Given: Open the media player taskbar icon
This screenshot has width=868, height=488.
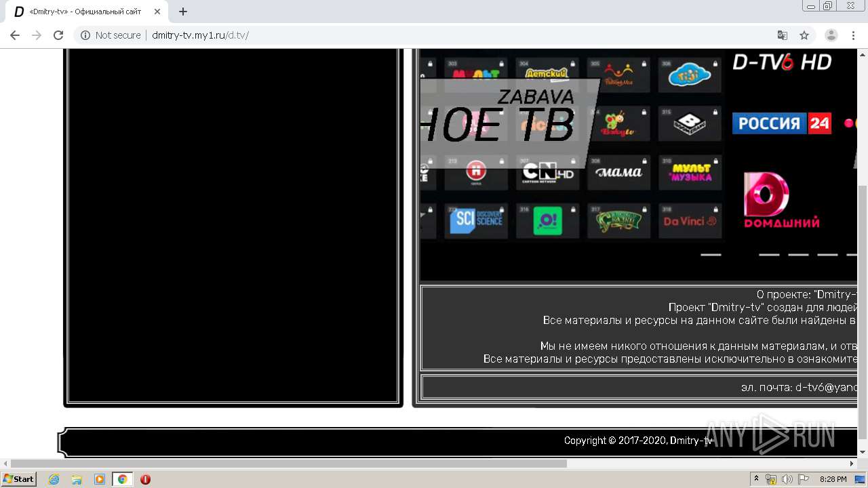Looking at the screenshot, I should pos(100,479).
